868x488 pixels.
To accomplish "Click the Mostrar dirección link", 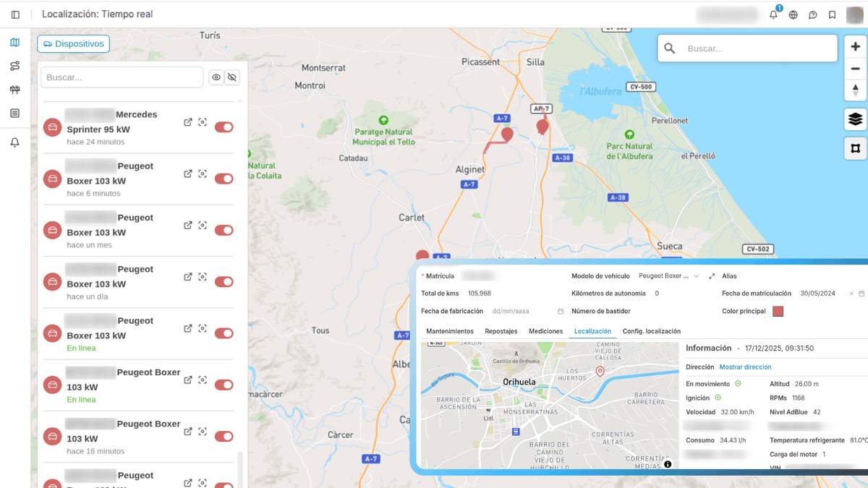I will coord(745,367).
